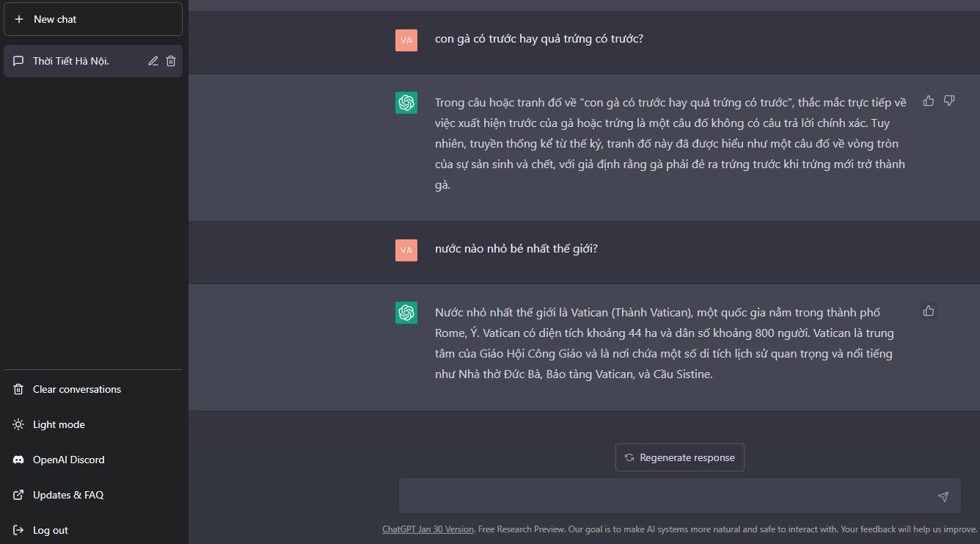Send message via the paper plane icon
Image resolution: width=980 pixels, height=544 pixels.
point(943,496)
